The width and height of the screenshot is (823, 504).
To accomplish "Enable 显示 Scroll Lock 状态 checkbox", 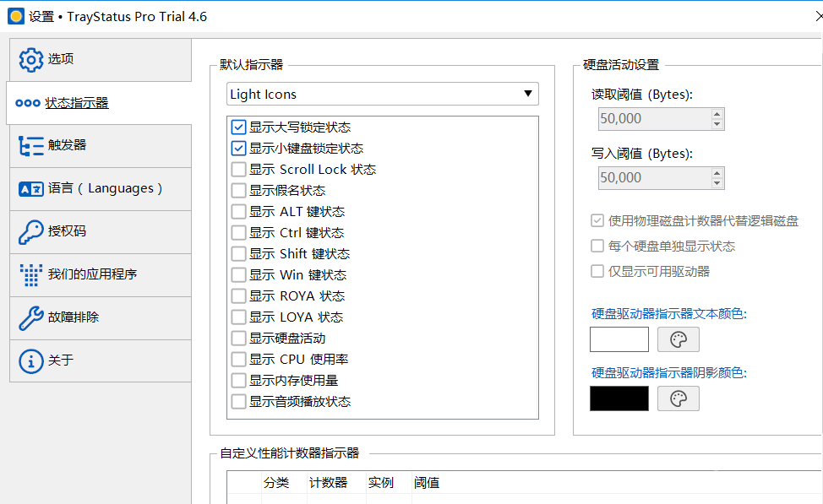I will tap(238, 170).
